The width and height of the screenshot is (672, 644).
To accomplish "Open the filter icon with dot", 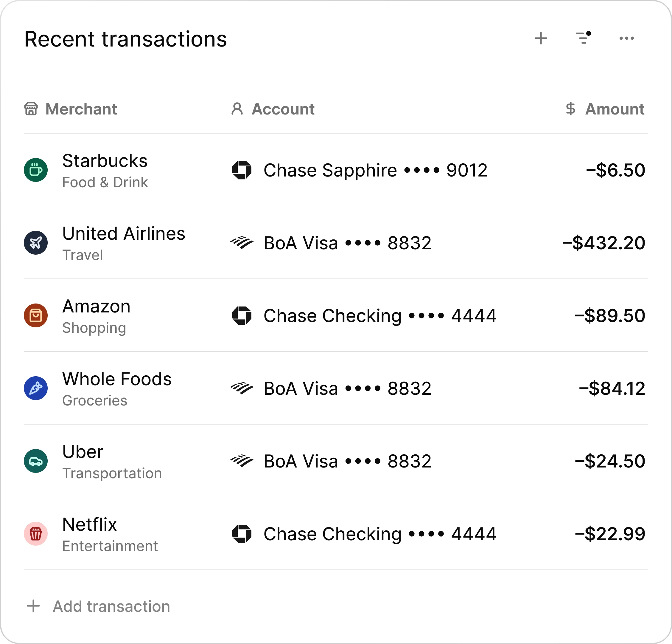I will pos(583,38).
